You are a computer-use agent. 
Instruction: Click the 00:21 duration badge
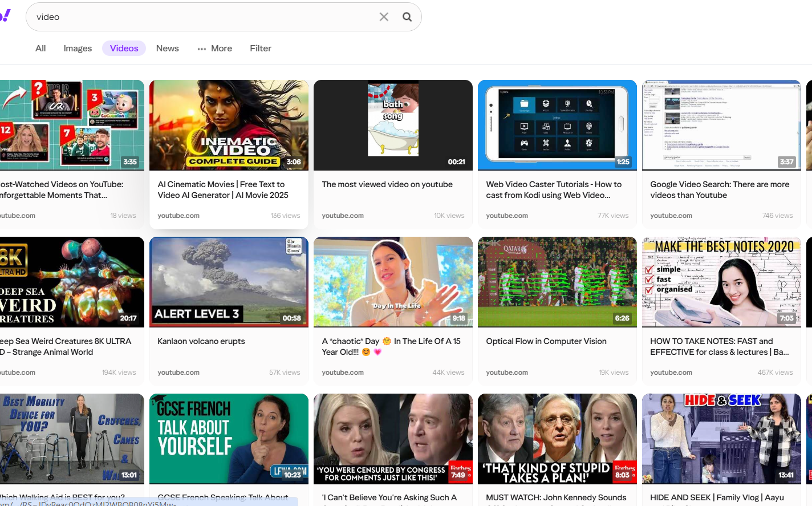[456, 162]
